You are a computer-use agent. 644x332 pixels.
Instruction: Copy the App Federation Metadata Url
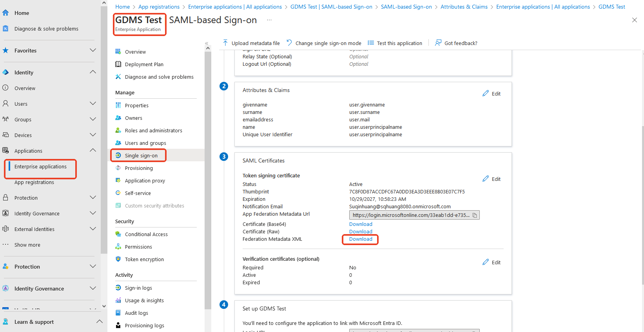[475, 215]
